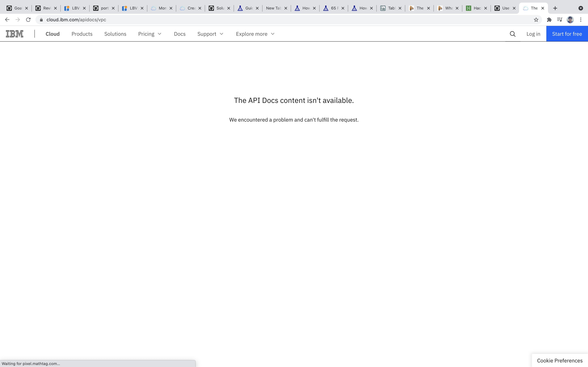Click the IBM logo in the header
Viewport: 588px width, 367px height.
pyautogui.click(x=14, y=34)
